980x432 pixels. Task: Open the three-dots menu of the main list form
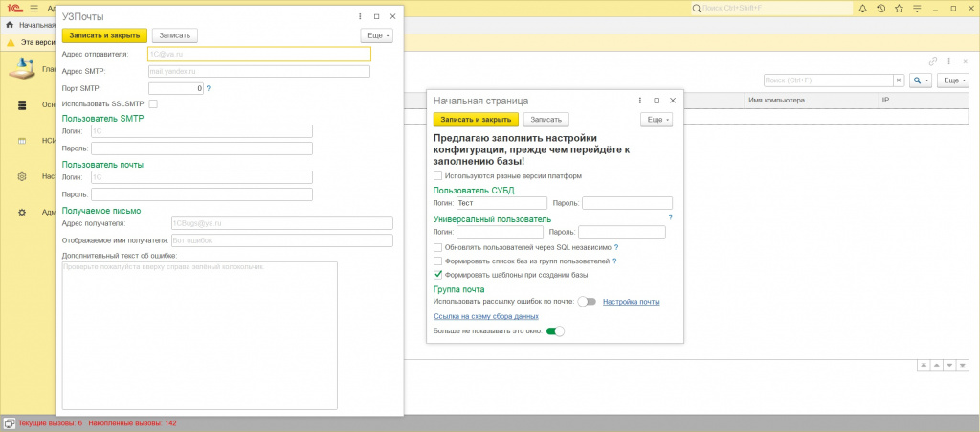click(x=948, y=61)
